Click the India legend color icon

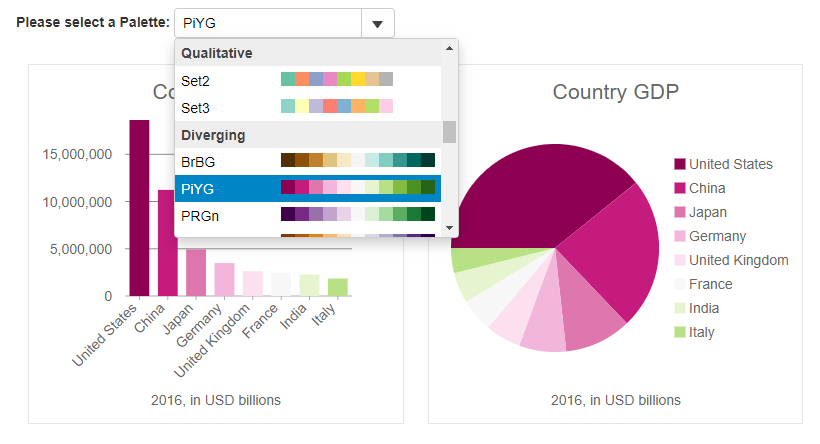(x=680, y=308)
